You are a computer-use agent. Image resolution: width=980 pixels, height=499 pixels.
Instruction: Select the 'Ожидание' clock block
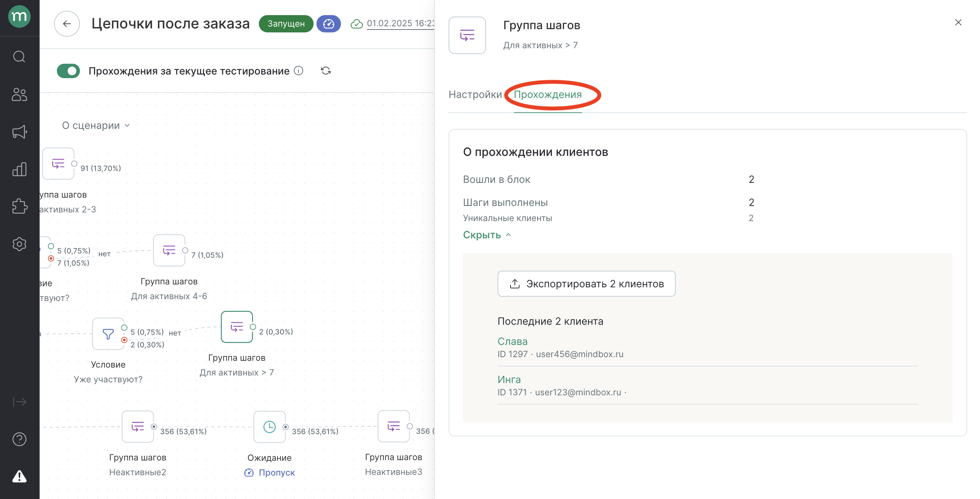tap(269, 426)
